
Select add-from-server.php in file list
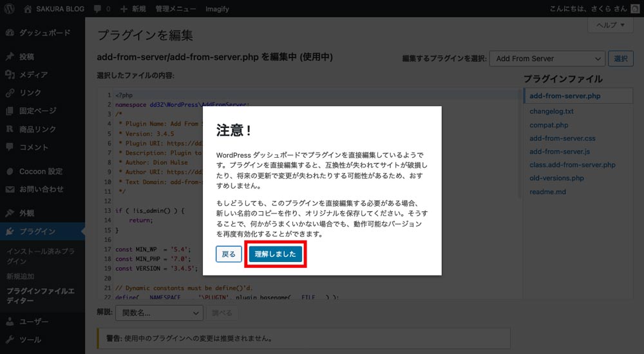[x=565, y=96]
